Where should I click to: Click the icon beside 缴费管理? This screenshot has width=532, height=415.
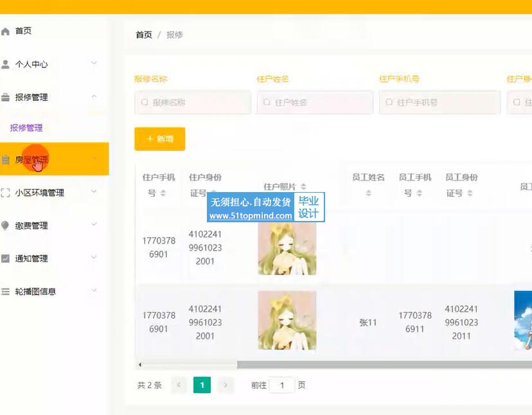tap(5, 225)
